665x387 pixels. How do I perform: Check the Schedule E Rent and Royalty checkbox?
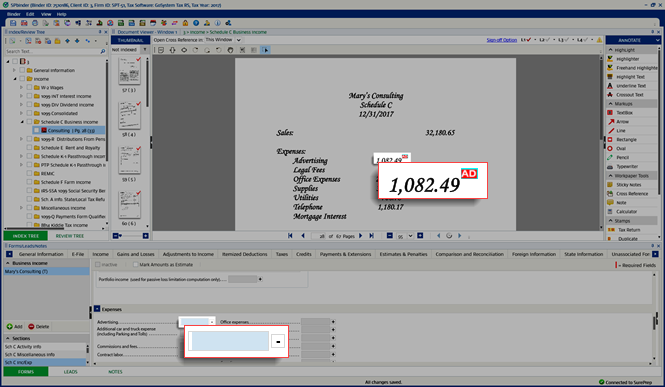(29, 148)
